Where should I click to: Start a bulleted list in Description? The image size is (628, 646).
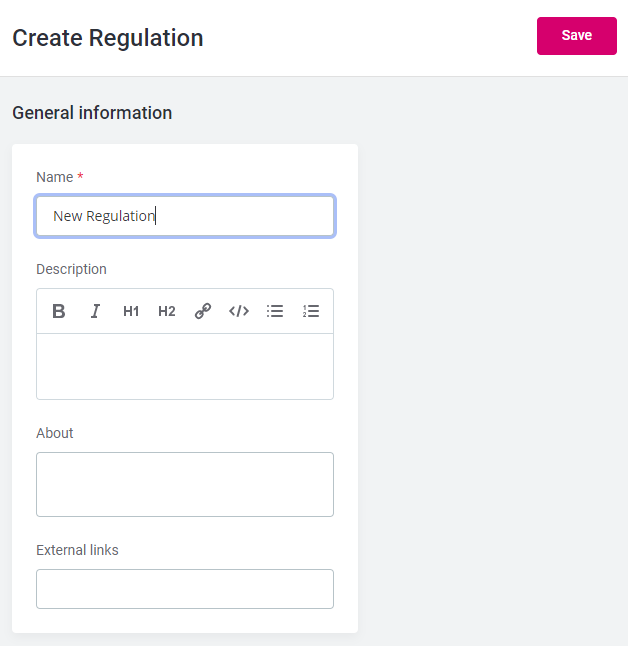(275, 311)
